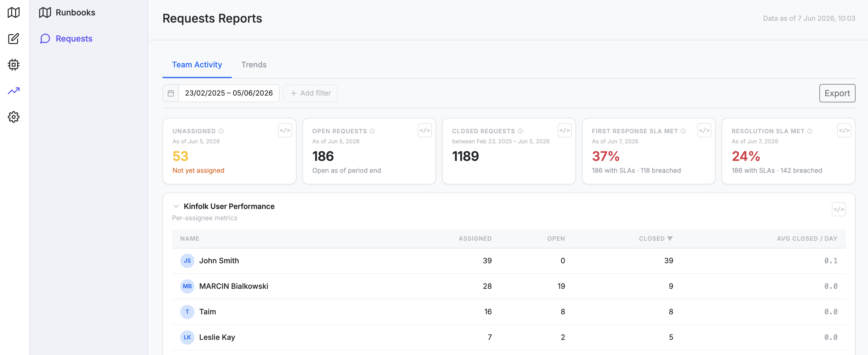The height and width of the screenshot is (355, 868).
Task: Click info icon next to Open Requests
Action: point(372,131)
